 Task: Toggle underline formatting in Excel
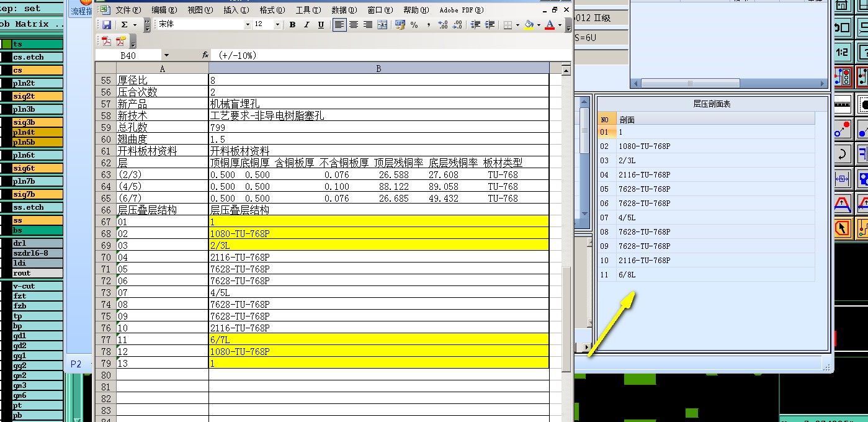click(x=321, y=25)
